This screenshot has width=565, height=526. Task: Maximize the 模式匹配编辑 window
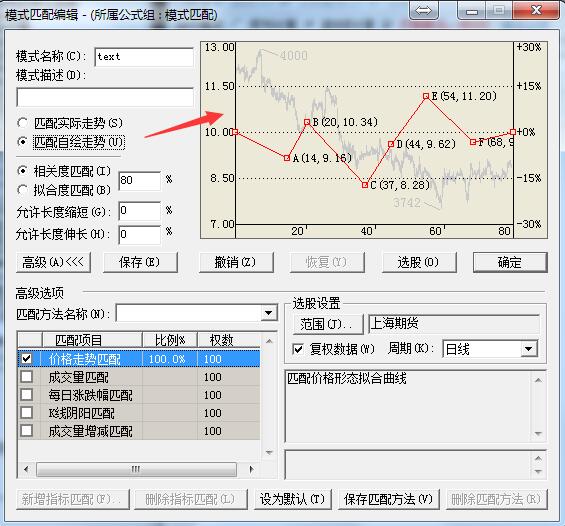click(499, 10)
